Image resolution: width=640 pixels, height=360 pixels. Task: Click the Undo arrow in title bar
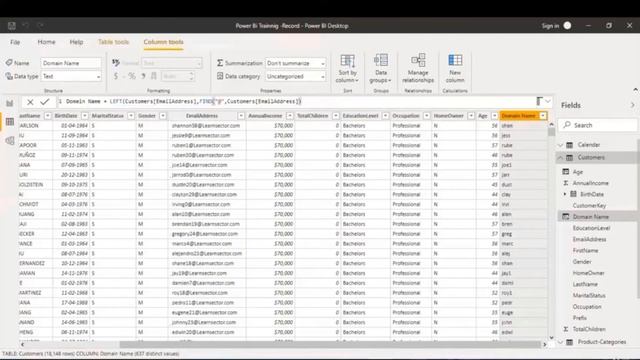tap(26, 26)
